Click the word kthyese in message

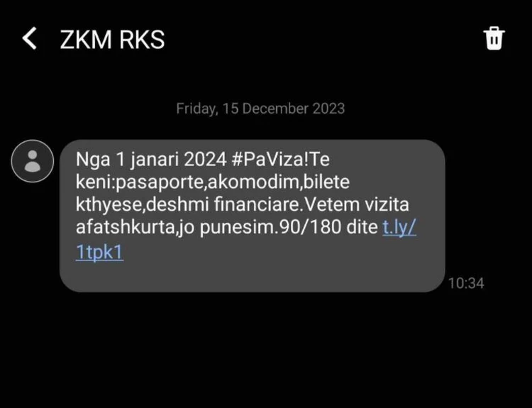109,205
